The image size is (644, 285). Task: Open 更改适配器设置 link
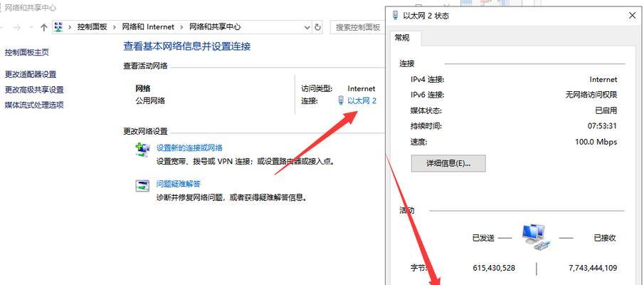(31, 74)
